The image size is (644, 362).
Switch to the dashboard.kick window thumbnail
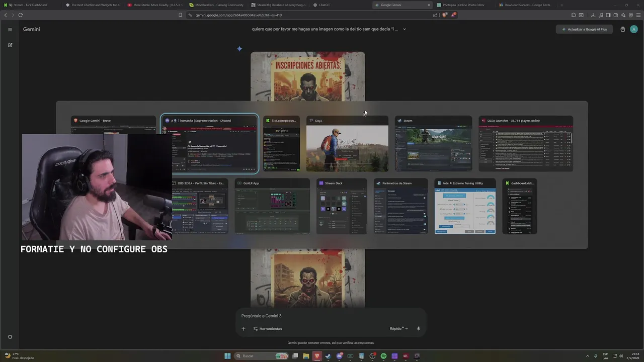pos(520,206)
